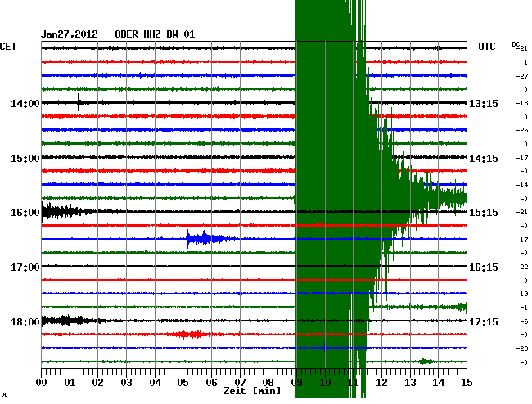Select the 17:00 CET time label

click(x=25, y=267)
